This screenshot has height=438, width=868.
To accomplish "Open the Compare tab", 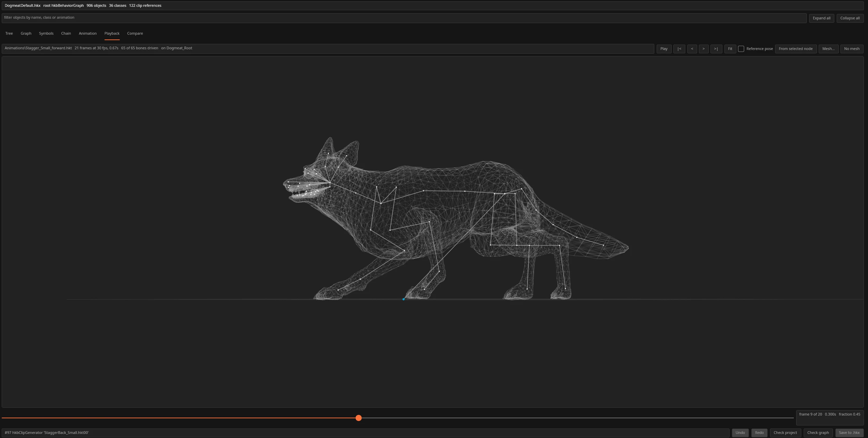I will (x=135, y=33).
